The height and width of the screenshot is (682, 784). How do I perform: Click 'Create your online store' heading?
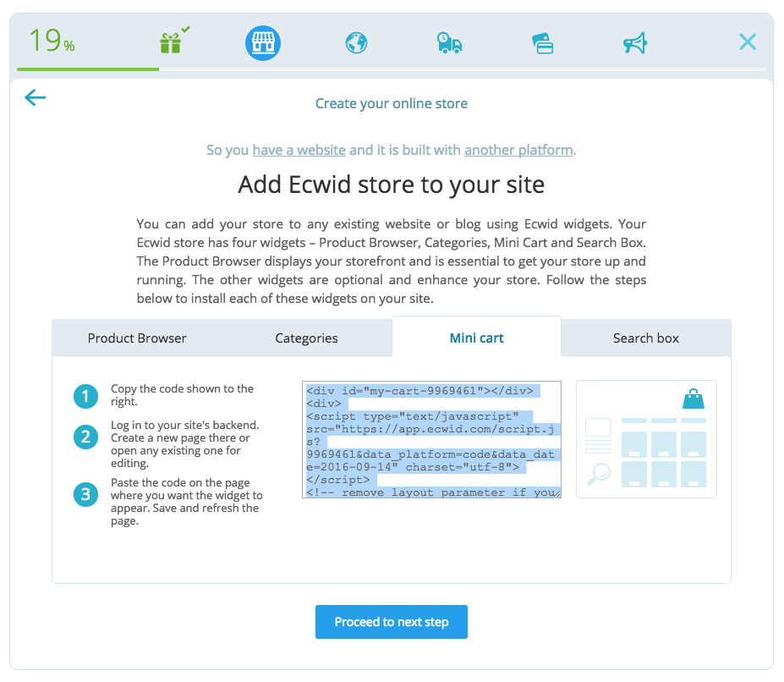(x=392, y=103)
